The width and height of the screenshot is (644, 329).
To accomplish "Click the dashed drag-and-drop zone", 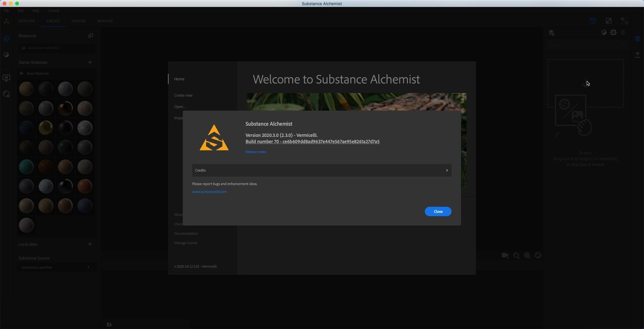I will 585,83.
